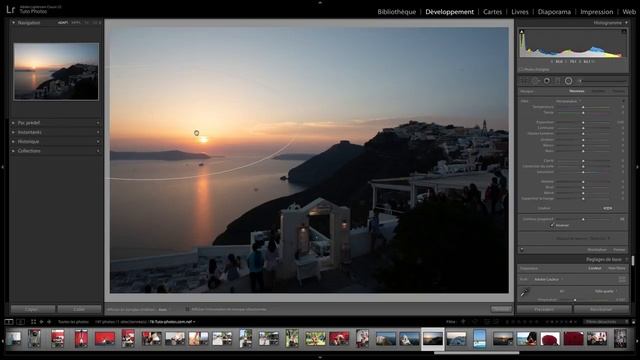The height and width of the screenshot is (360, 640).
Task: Open the Adobe Couleur profile dropdown
Action: (x=548, y=280)
